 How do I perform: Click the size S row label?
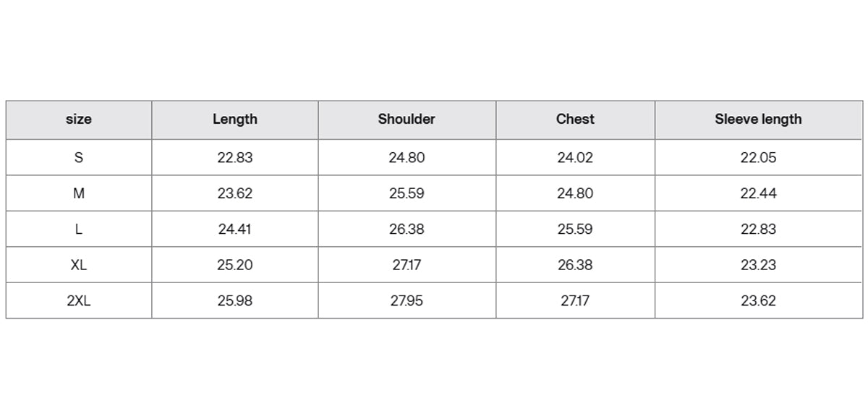click(x=79, y=157)
